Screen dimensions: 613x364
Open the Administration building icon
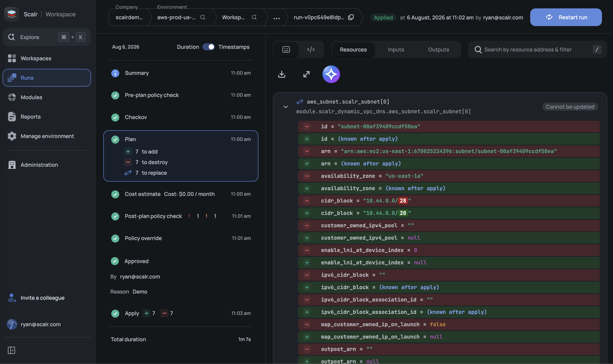(12, 165)
